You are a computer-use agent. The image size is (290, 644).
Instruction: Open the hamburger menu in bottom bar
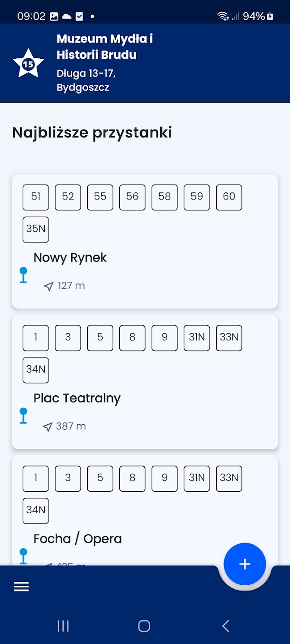21,586
